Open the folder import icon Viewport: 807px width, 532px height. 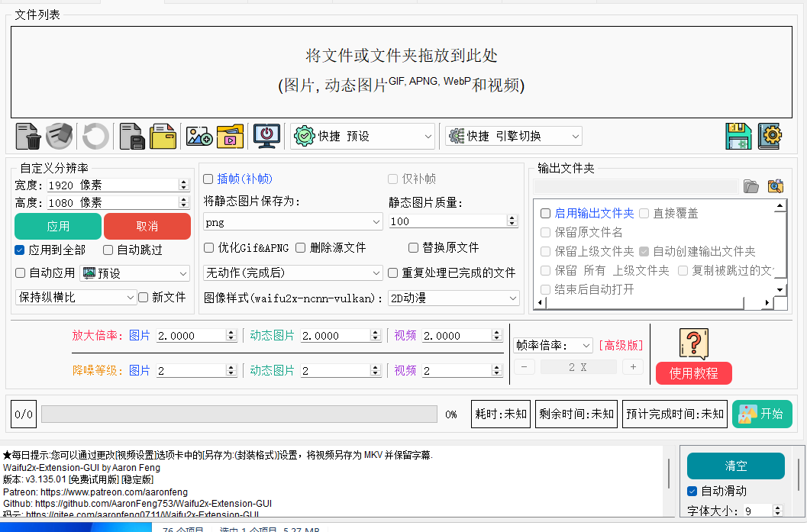click(x=162, y=136)
